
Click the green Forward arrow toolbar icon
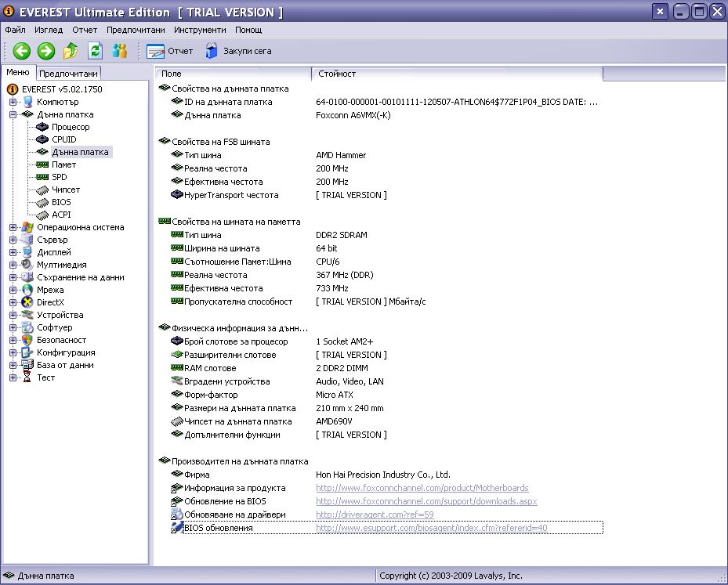pyautogui.click(x=46, y=51)
